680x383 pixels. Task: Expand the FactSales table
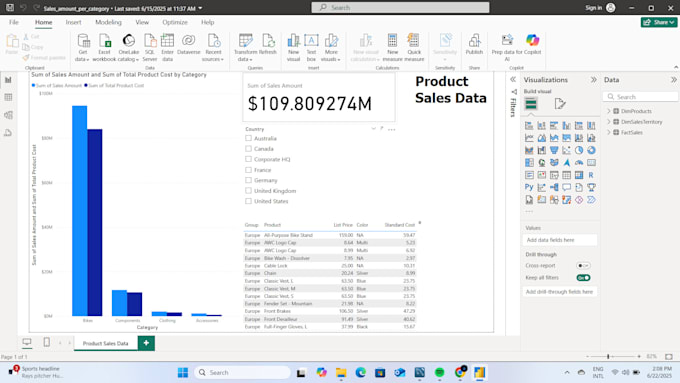609,133
